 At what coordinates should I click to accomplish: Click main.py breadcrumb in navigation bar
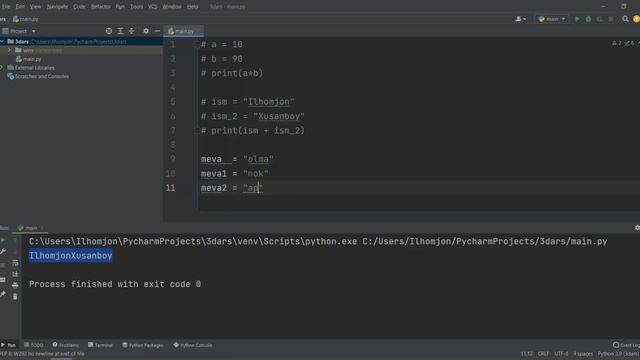[x=25, y=19]
